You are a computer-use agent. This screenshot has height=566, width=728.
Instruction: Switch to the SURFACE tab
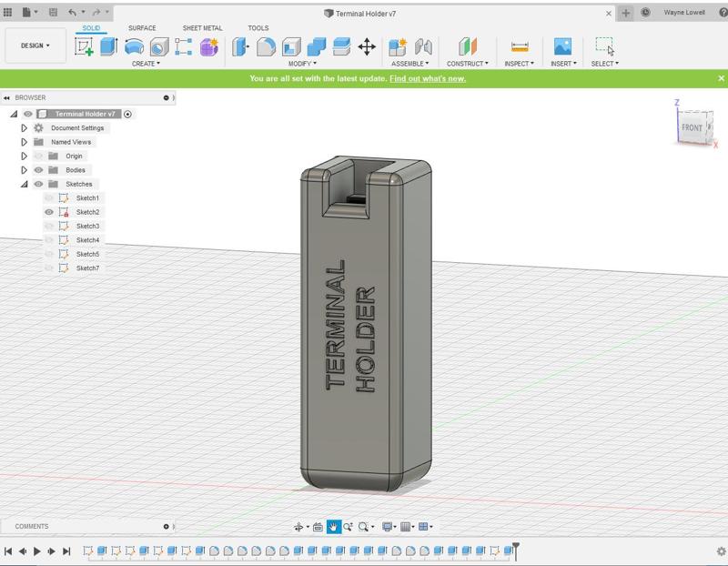point(142,28)
